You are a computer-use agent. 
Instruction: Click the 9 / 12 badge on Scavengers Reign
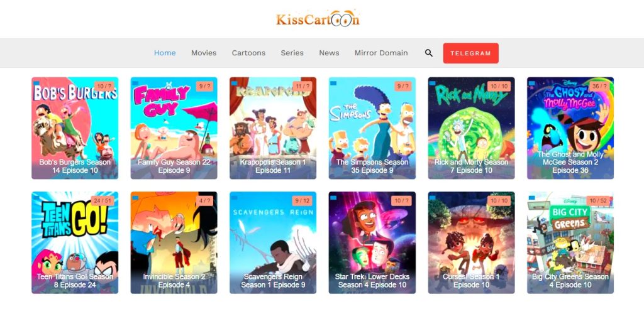(x=303, y=201)
